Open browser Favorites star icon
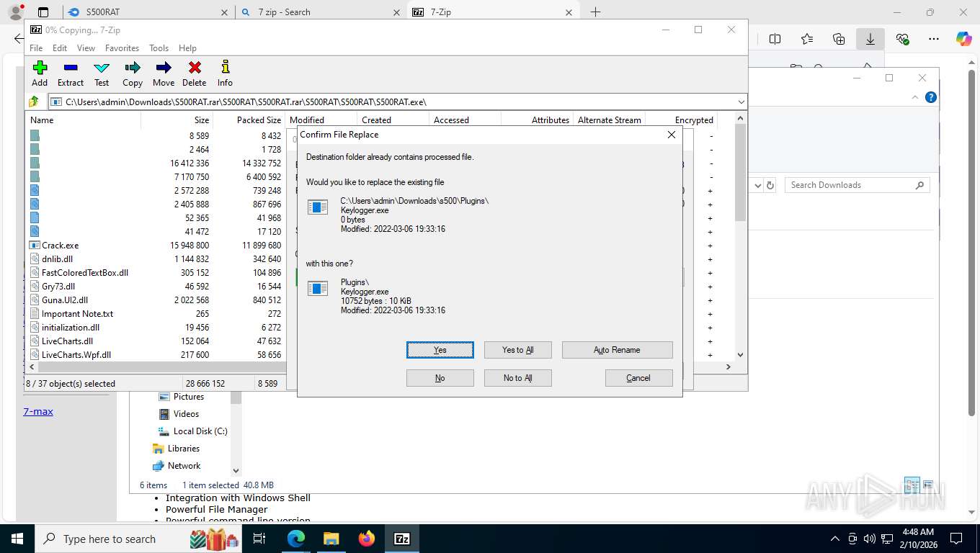 (x=807, y=39)
